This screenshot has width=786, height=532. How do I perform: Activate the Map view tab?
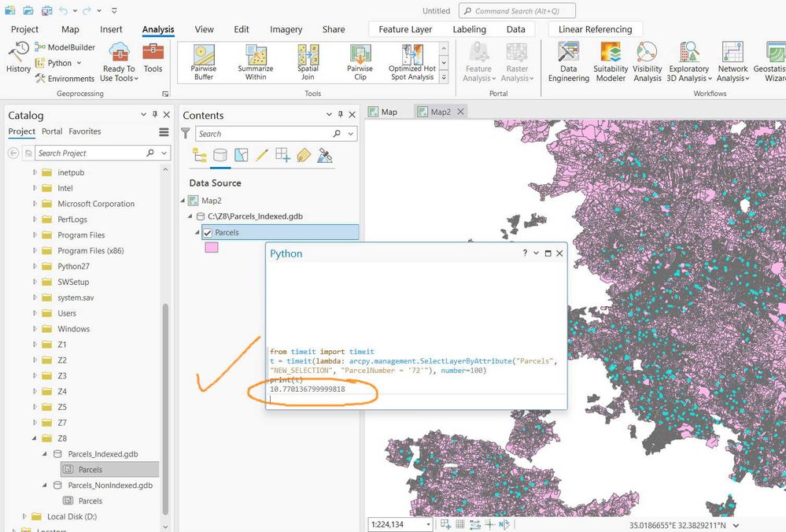[389, 112]
